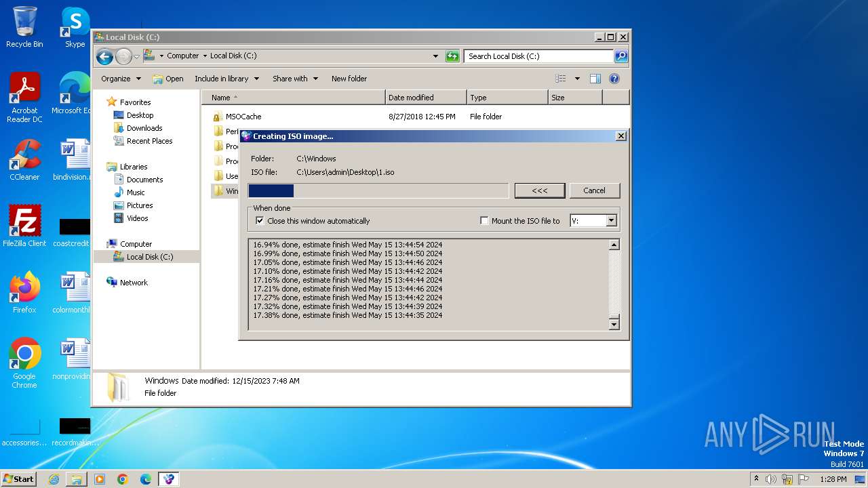Image resolution: width=868 pixels, height=488 pixels.
Task: Select Music library
Action: (136, 192)
